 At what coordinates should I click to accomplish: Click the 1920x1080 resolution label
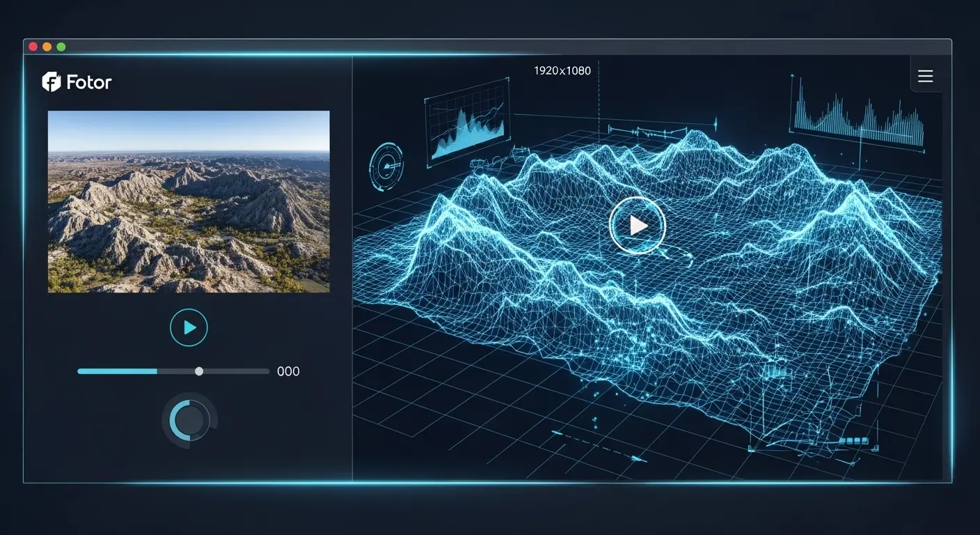(562, 70)
